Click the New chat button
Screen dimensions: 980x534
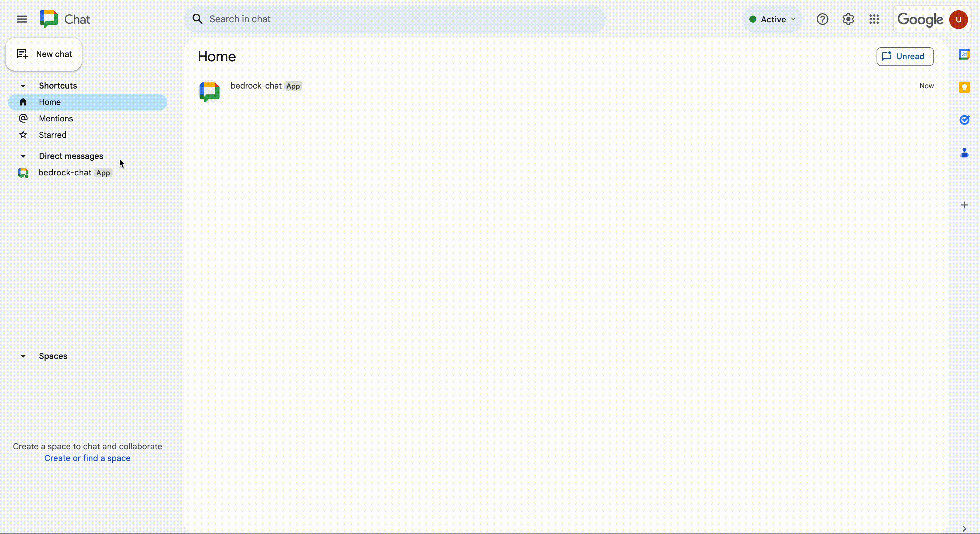coord(44,54)
